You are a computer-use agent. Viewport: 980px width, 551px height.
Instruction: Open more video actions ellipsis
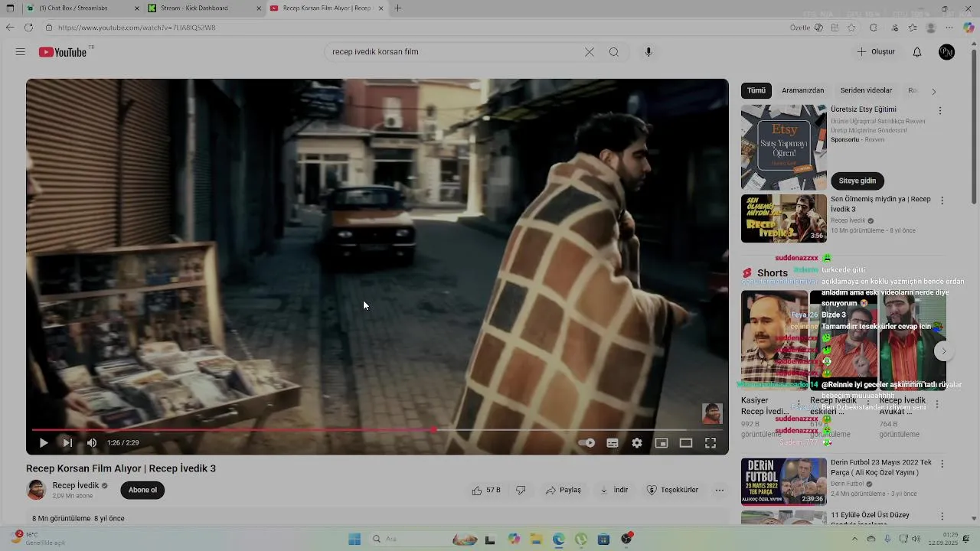point(719,490)
